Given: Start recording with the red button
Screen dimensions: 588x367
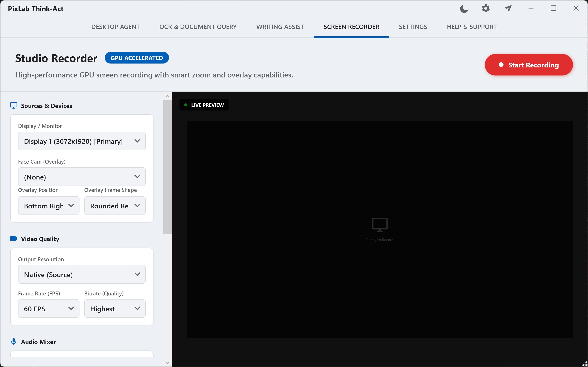Looking at the screenshot, I should click(529, 65).
